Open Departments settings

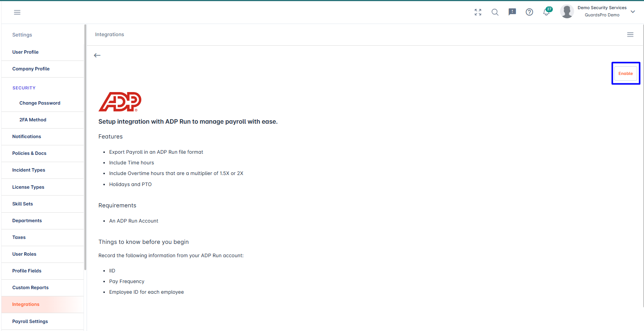click(x=43, y=221)
